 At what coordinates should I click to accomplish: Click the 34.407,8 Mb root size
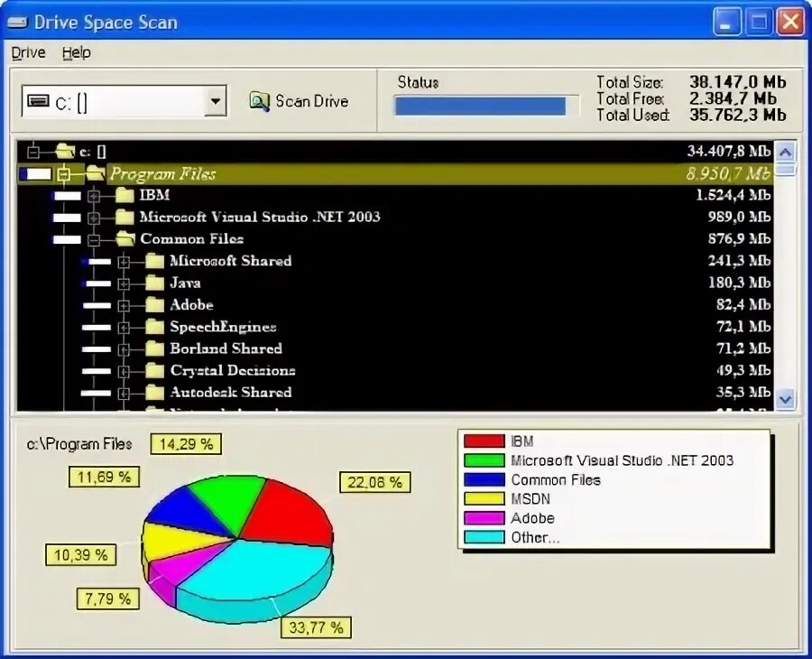coord(729,152)
